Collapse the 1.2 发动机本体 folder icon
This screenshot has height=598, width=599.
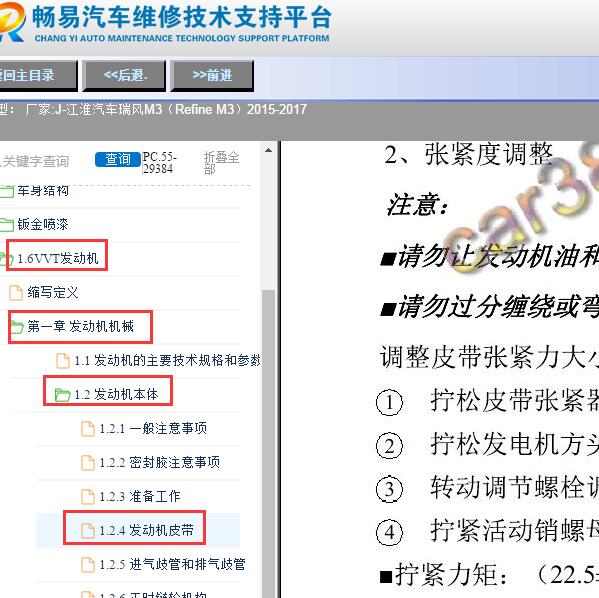pos(62,395)
